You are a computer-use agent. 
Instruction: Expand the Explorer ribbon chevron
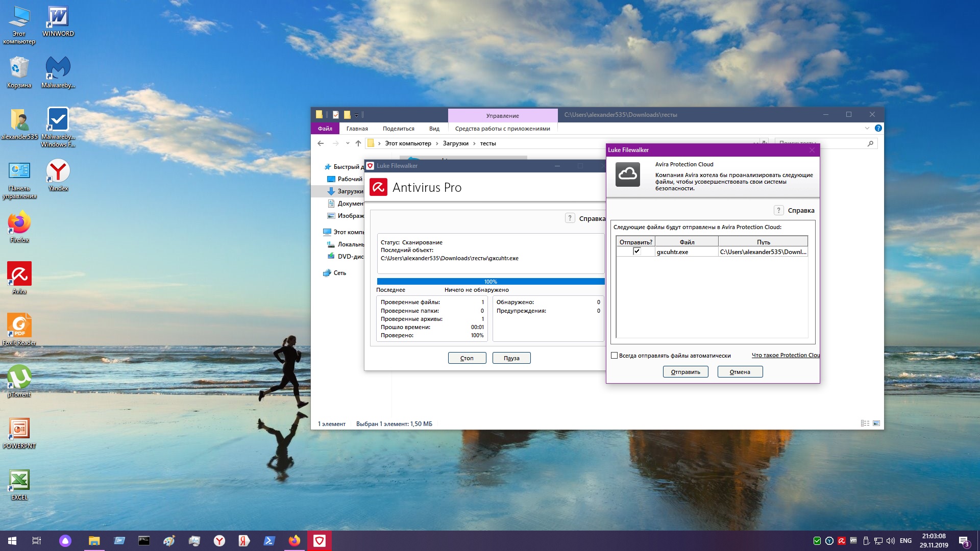point(867,129)
